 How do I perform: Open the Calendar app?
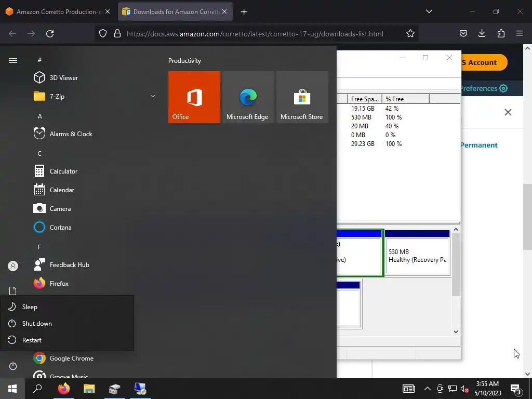pyautogui.click(x=54, y=190)
